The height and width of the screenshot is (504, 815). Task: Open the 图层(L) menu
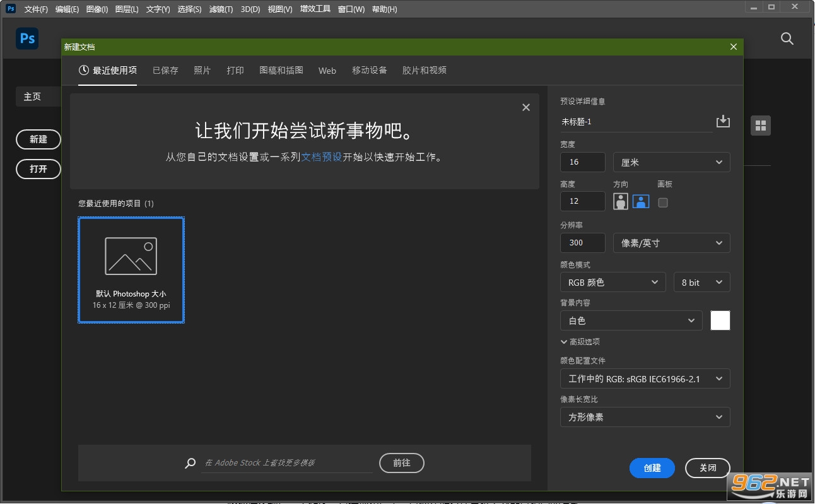tap(127, 9)
